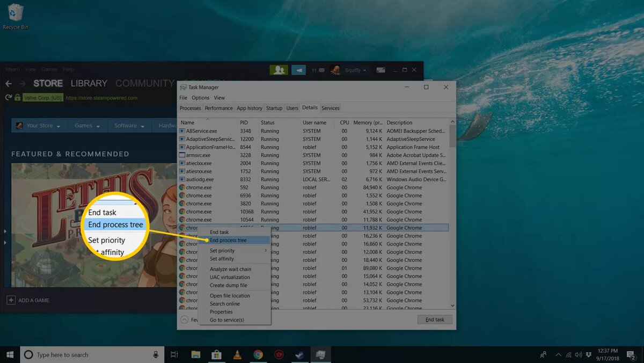Image resolution: width=644 pixels, height=363 pixels.
Task: Open Task View on the taskbar
Action: point(174,354)
